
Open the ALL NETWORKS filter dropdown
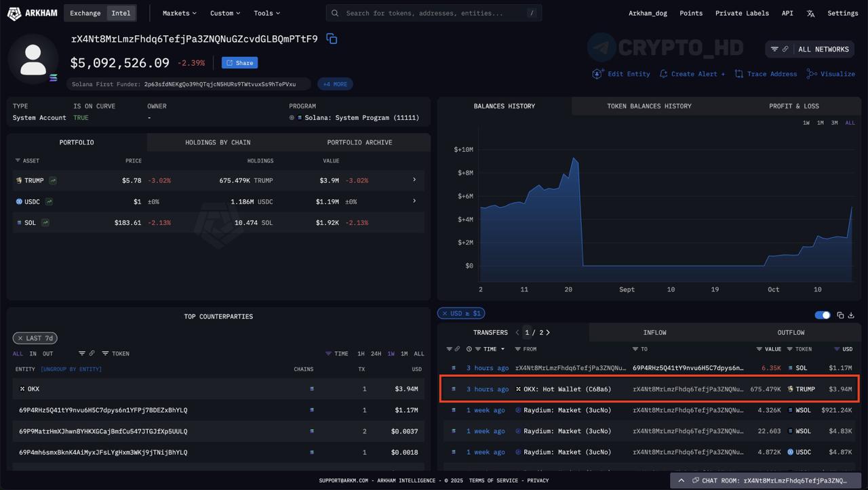coord(811,49)
